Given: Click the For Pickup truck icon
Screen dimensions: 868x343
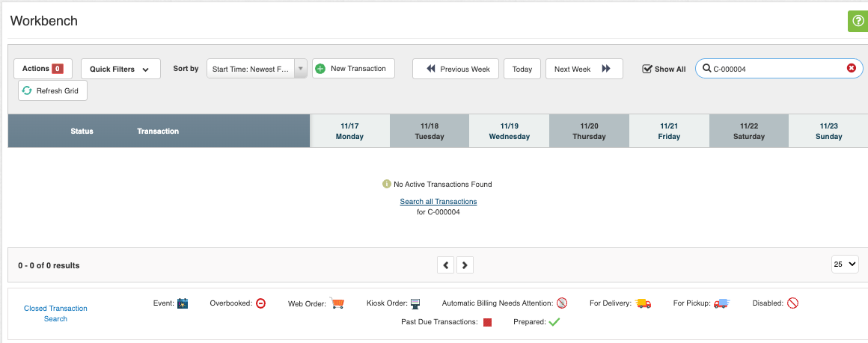Looking at the screenshot, I should pyautogui.click(x=721, y=303).
